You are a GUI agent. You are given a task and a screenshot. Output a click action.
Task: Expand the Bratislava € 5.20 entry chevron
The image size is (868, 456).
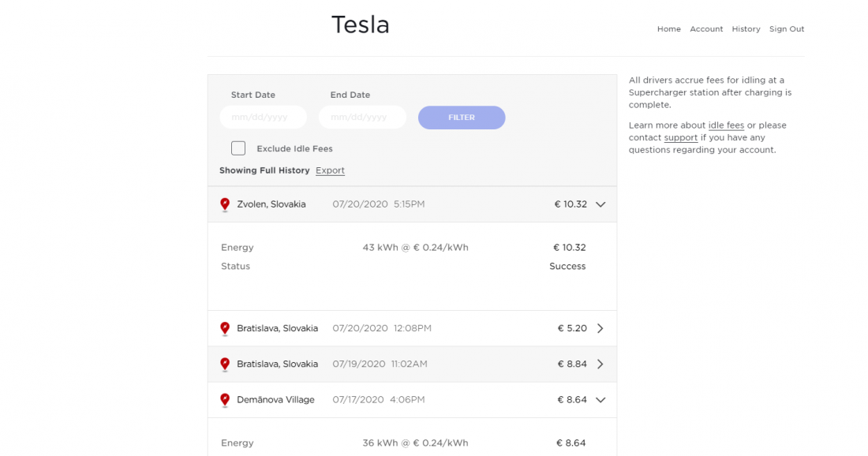tap(600, 328)
